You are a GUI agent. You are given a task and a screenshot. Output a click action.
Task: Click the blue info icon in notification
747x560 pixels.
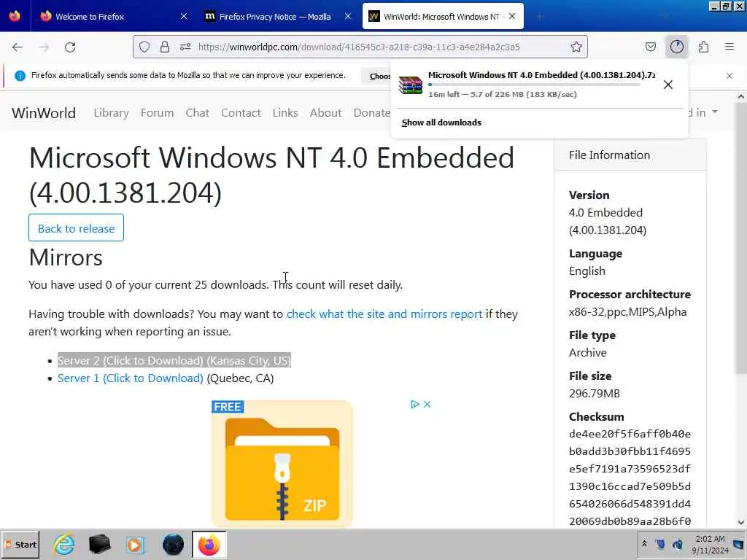(x=20, y=76)
